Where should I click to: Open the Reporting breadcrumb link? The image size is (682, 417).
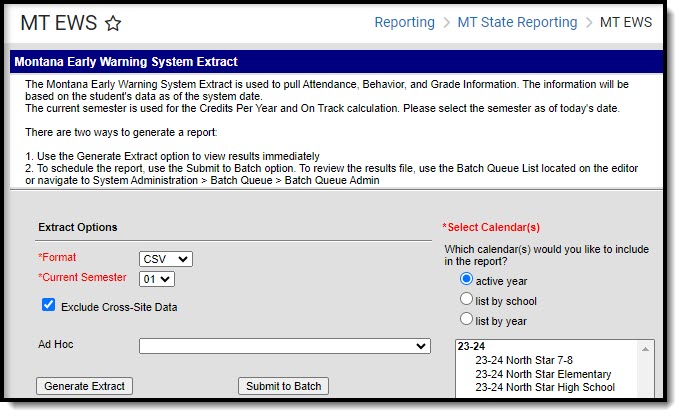[x=405, y=22]
